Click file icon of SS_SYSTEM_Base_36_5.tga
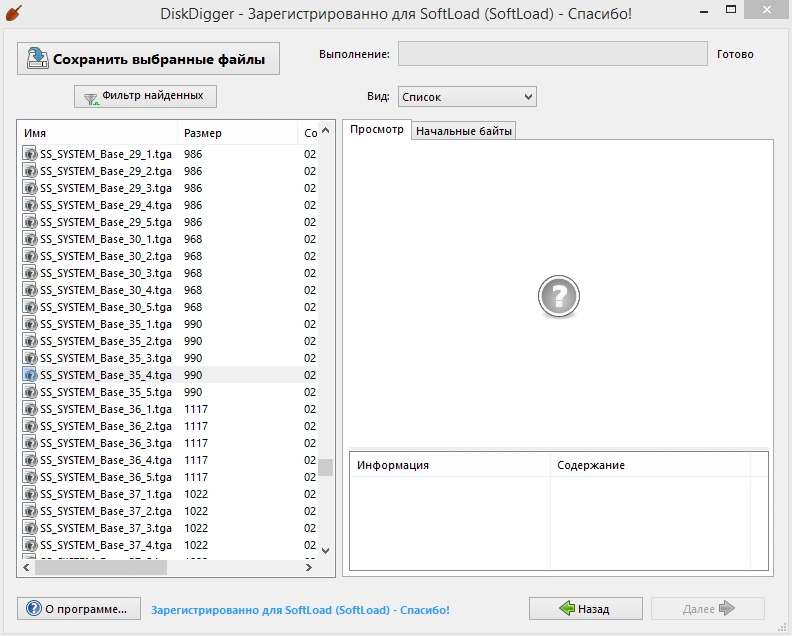Viewport: 792px width, 636px height. pos(30,476)
